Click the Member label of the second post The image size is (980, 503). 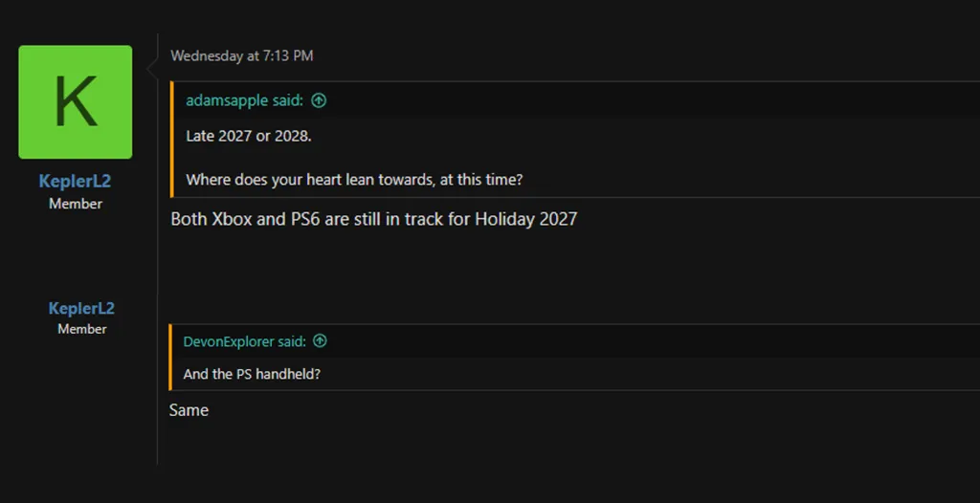click(81, 329)
